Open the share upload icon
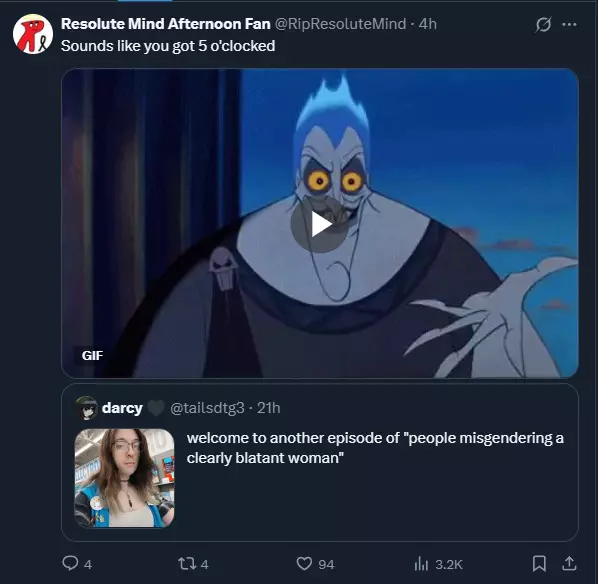Screen dimensions: 598x584 (569, 563)
